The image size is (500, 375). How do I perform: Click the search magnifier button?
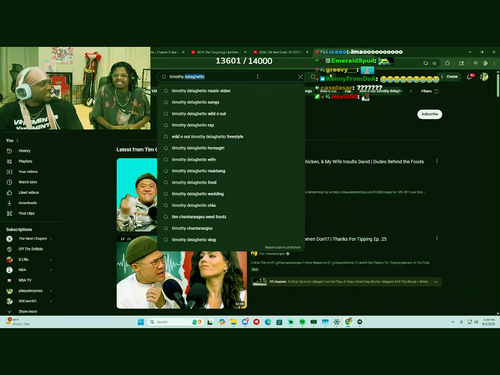point(313,77)
